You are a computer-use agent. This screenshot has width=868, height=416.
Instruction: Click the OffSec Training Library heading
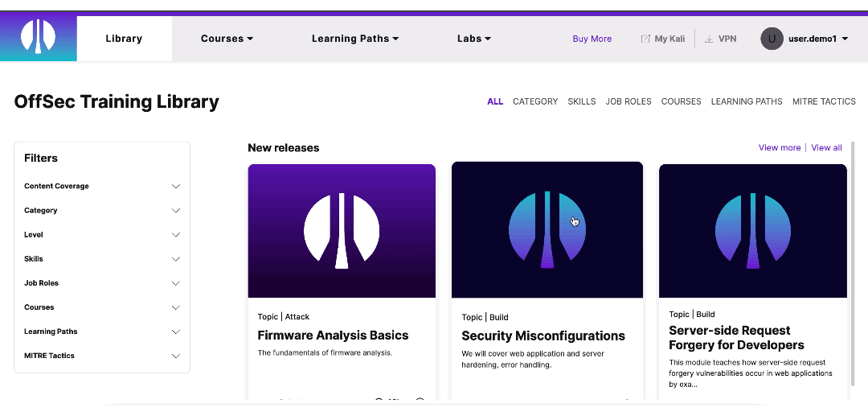click(x=117, y=102)
